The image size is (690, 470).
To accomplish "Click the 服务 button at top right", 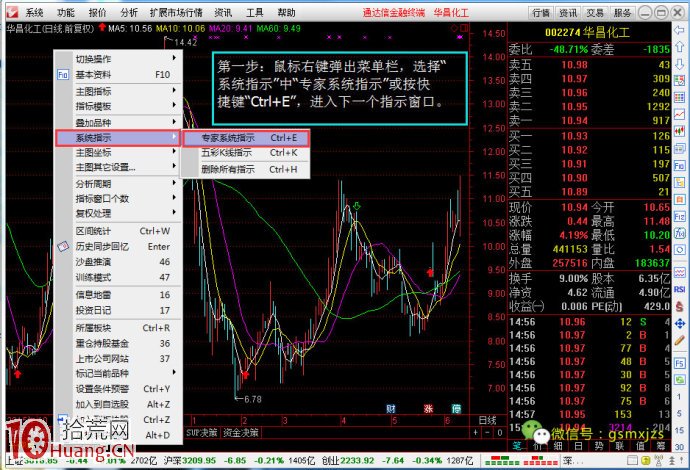I will (622, 13).
